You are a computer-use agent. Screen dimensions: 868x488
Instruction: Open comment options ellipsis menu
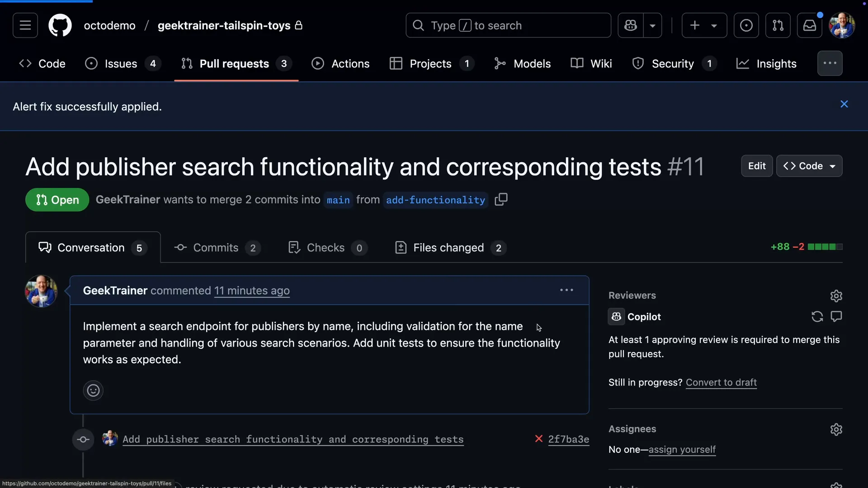[x=566, y=290]
